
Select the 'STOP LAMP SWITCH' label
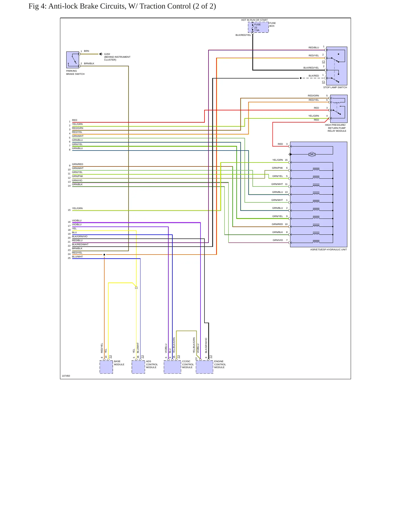(x=335, y=87)
